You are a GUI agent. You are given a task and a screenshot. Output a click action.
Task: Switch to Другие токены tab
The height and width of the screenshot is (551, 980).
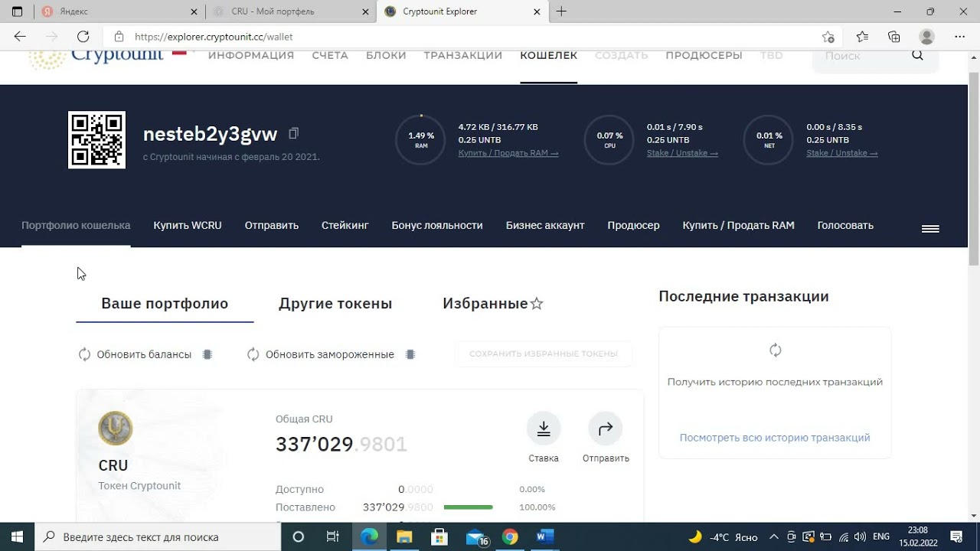pos(335,304)
